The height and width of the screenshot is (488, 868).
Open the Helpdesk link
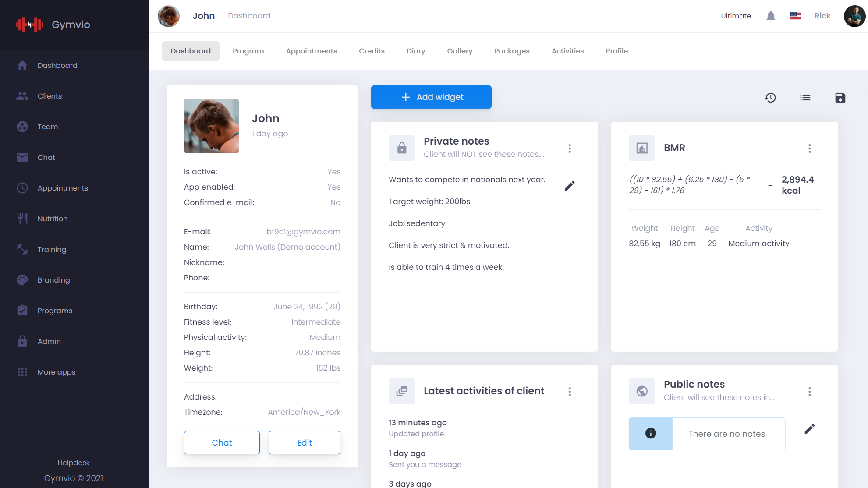(73, 463)
